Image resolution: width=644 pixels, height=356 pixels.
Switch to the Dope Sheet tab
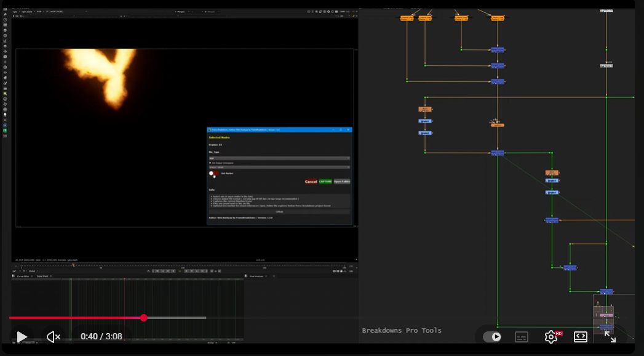pyautogui.click(x=43, y=276)
